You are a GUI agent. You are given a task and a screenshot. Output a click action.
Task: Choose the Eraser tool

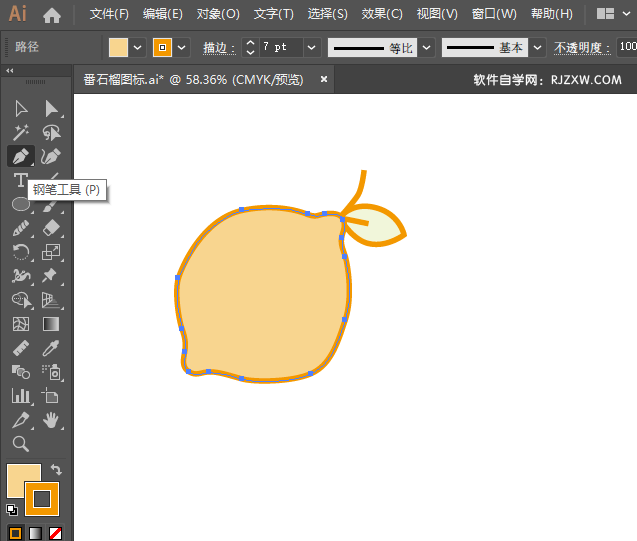(x=51, y=228)
